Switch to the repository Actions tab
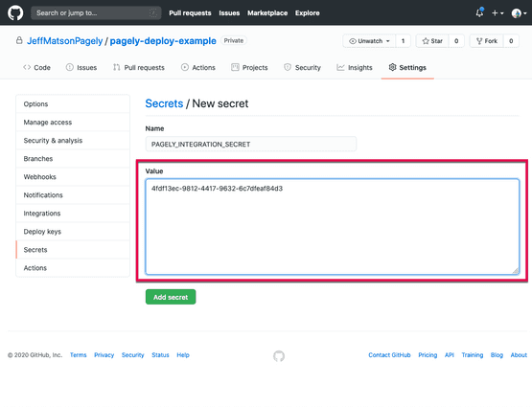 pos(198,67)
